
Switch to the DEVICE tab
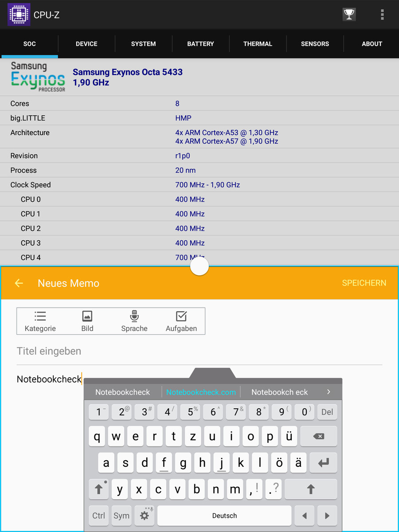[x=86, y=44]
